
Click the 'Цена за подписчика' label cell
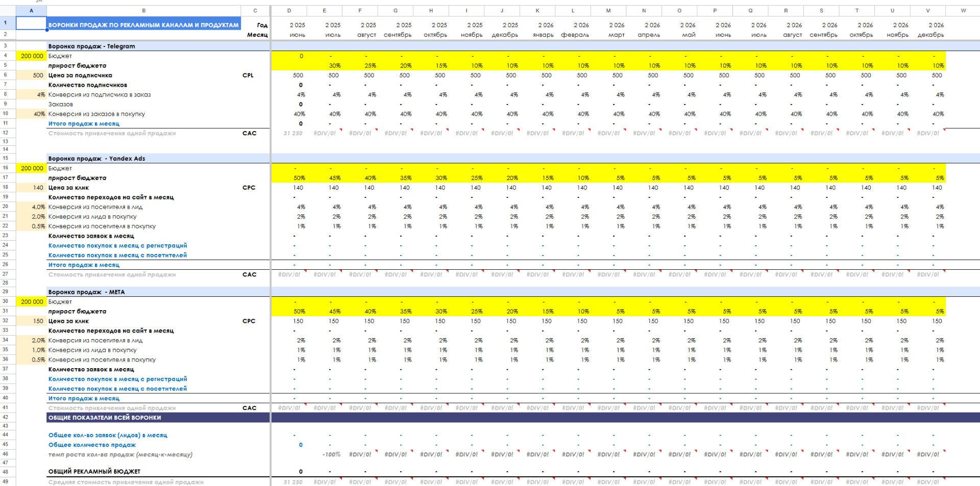coord(80,75)
